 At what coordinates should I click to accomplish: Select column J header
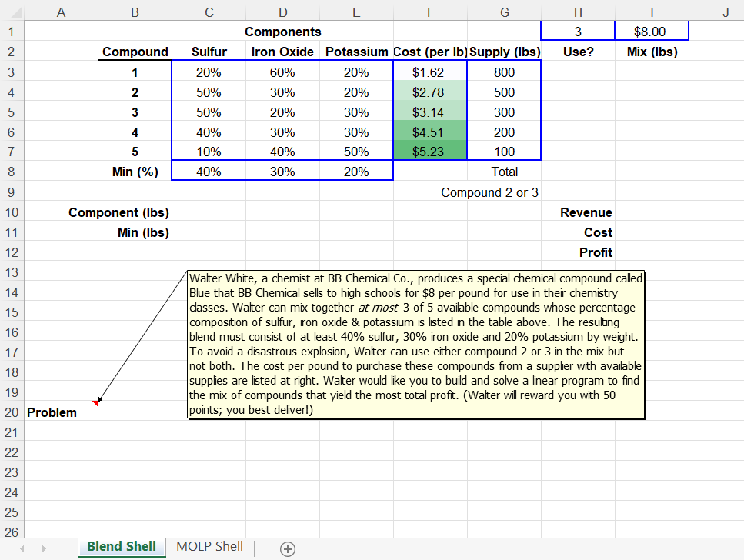click(x=726, y=13)
